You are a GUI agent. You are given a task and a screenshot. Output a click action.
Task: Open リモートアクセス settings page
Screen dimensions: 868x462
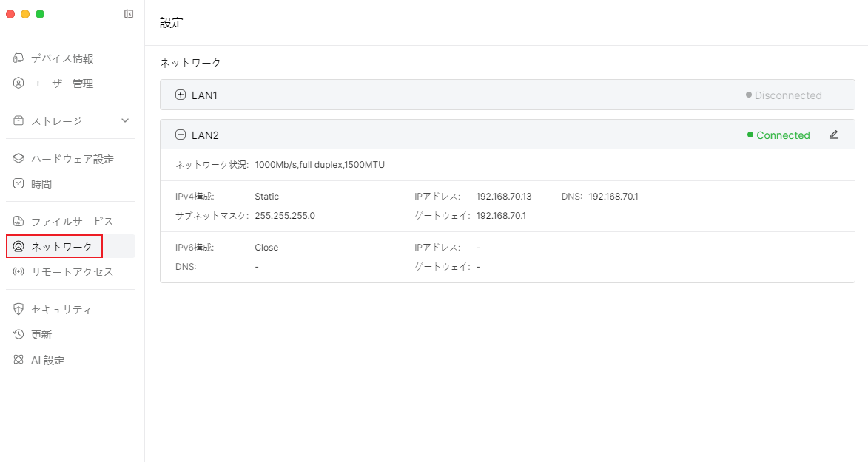coord(71,272)
